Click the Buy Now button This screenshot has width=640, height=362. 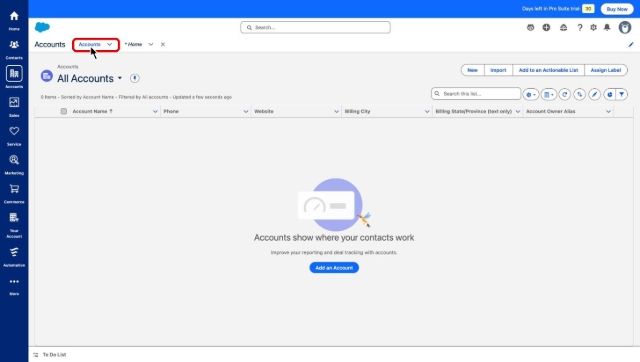pos(617,9)
